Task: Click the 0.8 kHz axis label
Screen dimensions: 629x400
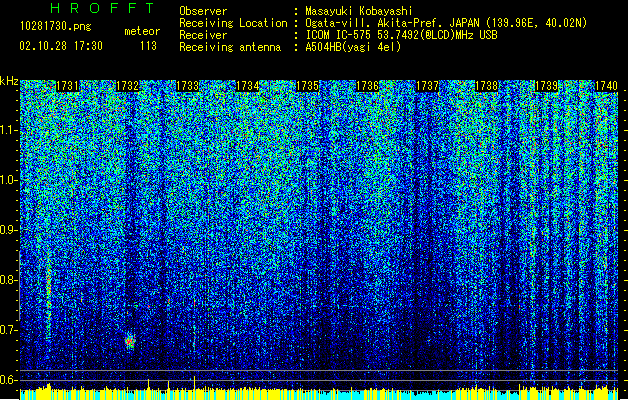Action: coord(9,280)
